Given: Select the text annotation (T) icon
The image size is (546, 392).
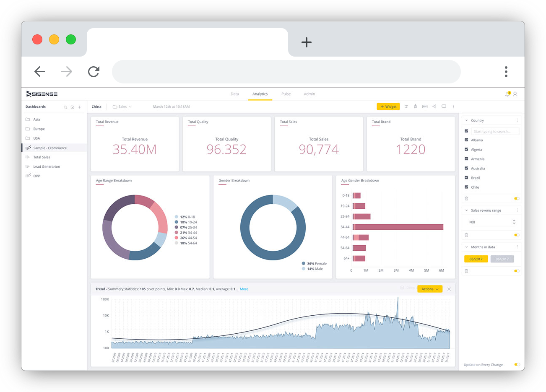Looking at the screenshot, I should (x=406, y=106).
